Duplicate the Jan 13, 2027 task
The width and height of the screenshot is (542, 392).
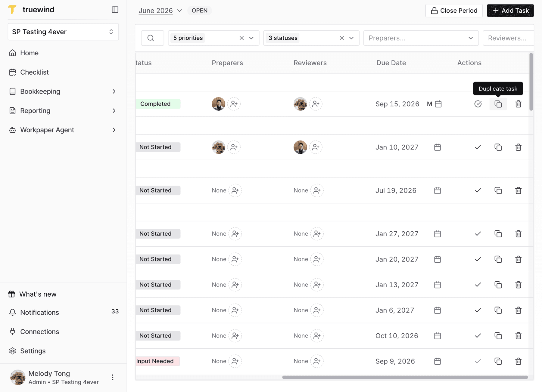point(498,285)
